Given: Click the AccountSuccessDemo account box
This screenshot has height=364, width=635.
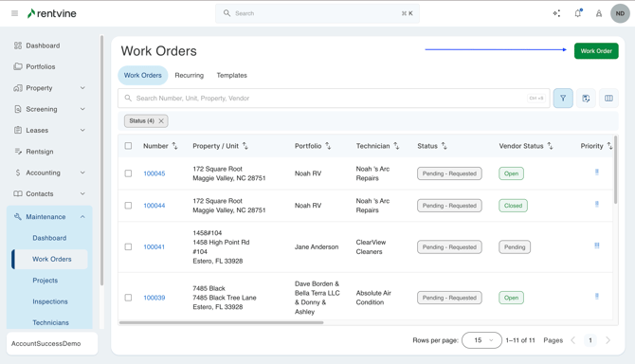Looking at the screenshot, I should click(52, 343).
